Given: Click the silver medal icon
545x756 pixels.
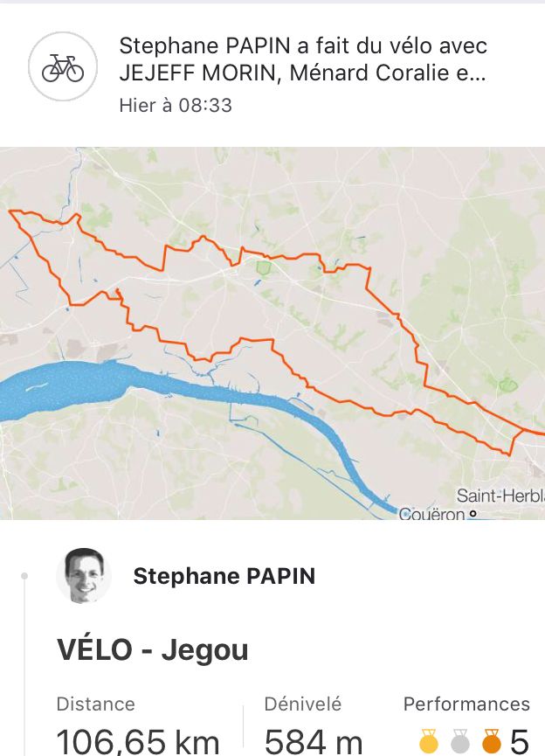Looking at the screenshot, I should pos(460,742).
